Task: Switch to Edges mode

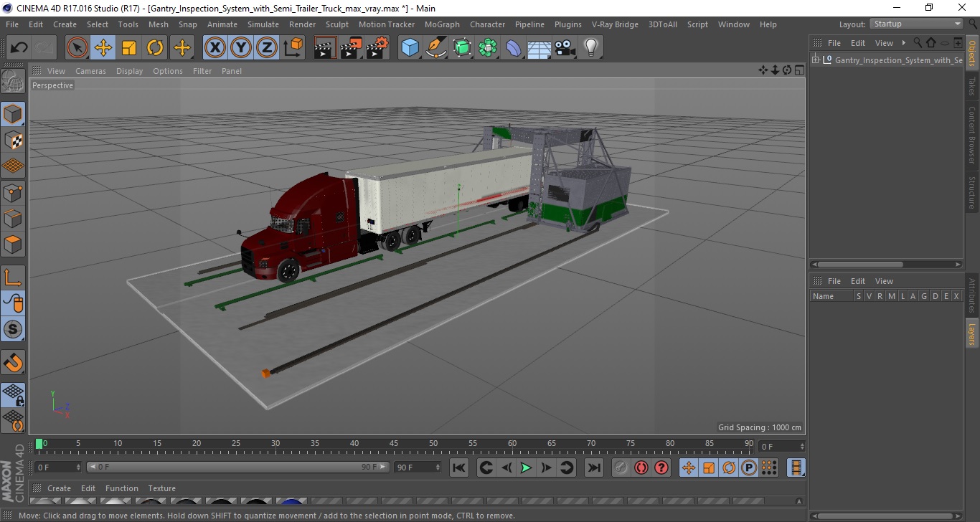Action: click(13, 218)
